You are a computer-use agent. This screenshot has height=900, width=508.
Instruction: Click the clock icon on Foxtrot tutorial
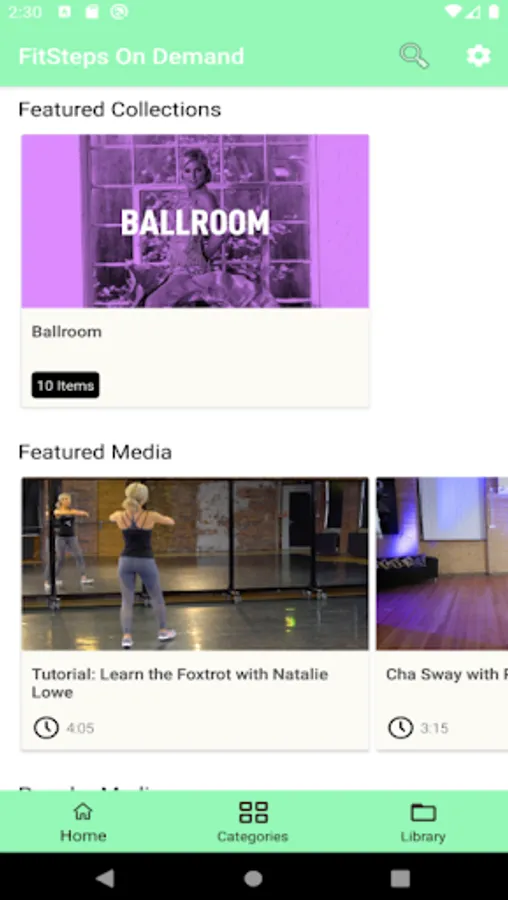(46, 728)
